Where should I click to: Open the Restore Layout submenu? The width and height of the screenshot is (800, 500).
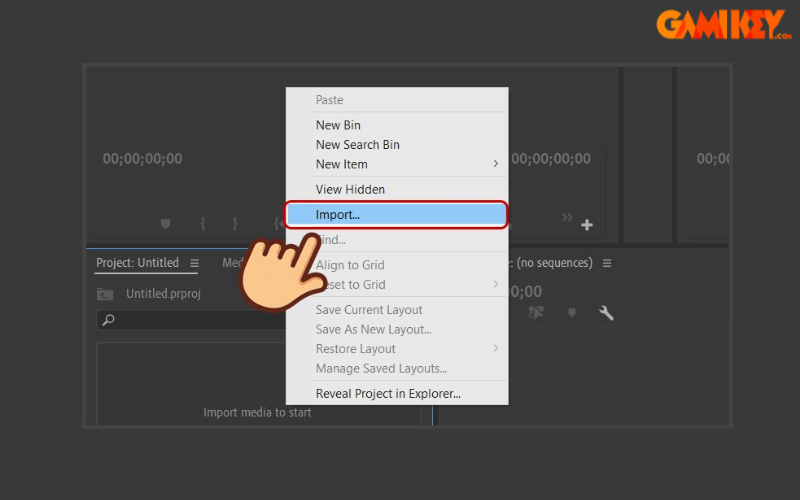[396, 349]
